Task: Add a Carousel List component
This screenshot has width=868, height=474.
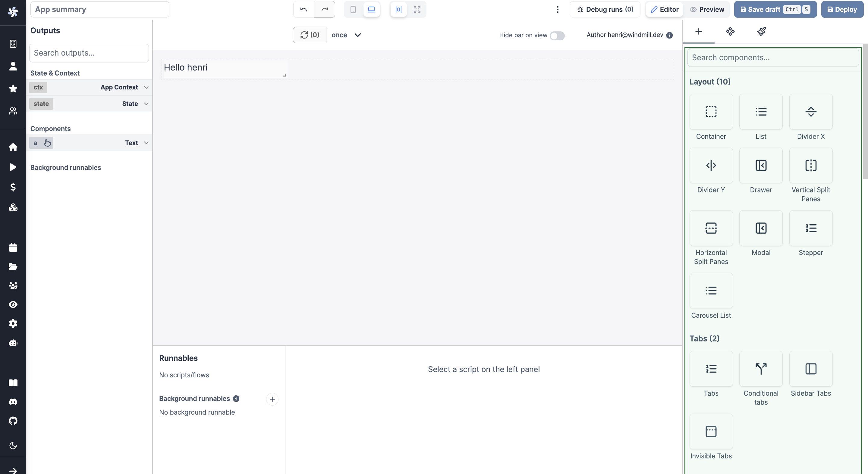Action: (x=711, y=291)
